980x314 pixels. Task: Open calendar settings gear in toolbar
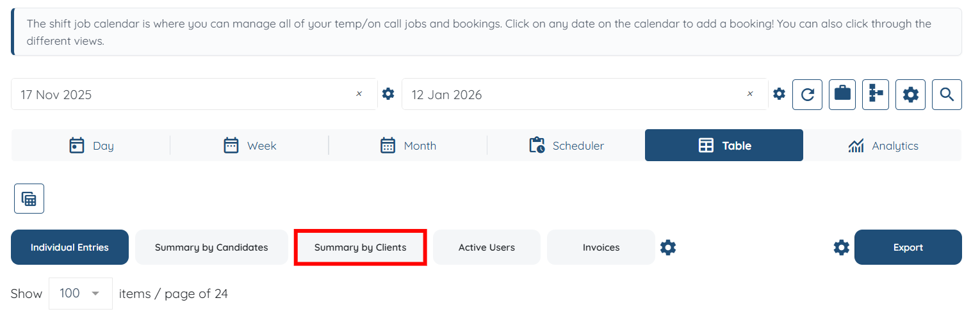click(x=910, y=95)
